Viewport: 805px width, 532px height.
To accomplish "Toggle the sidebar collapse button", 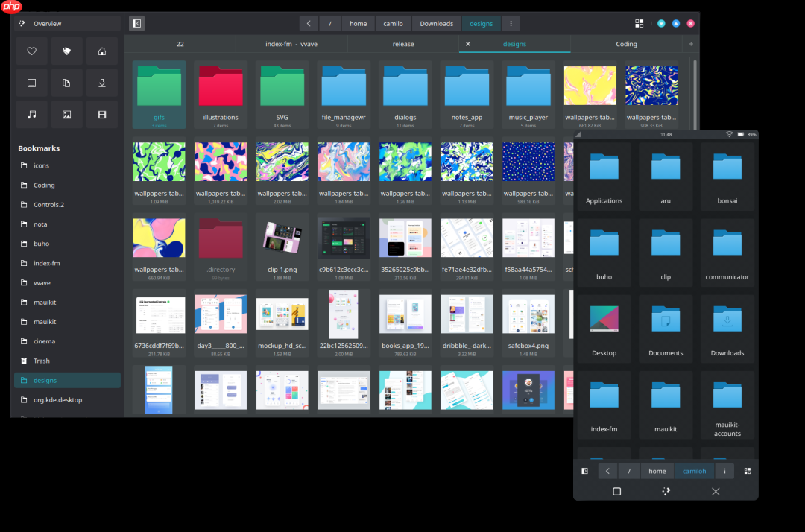I will (x=136, y=24).
